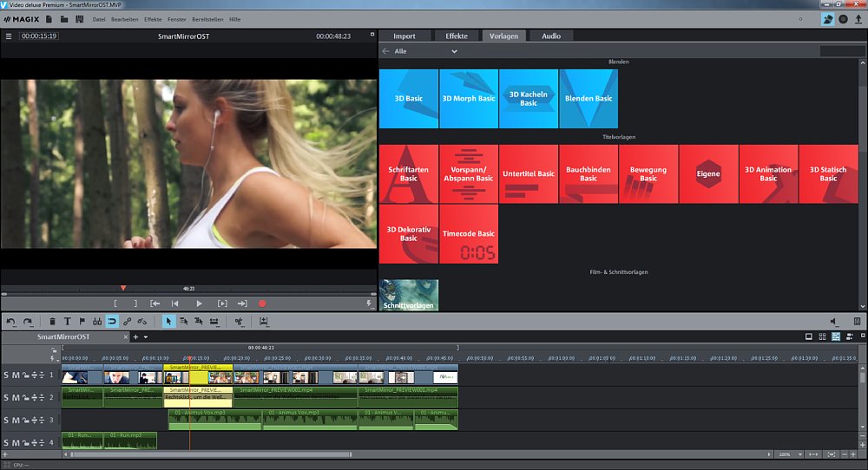Open the Blenden Basic tile
This screenshot has width=868, height=470.
pos(589,99)
